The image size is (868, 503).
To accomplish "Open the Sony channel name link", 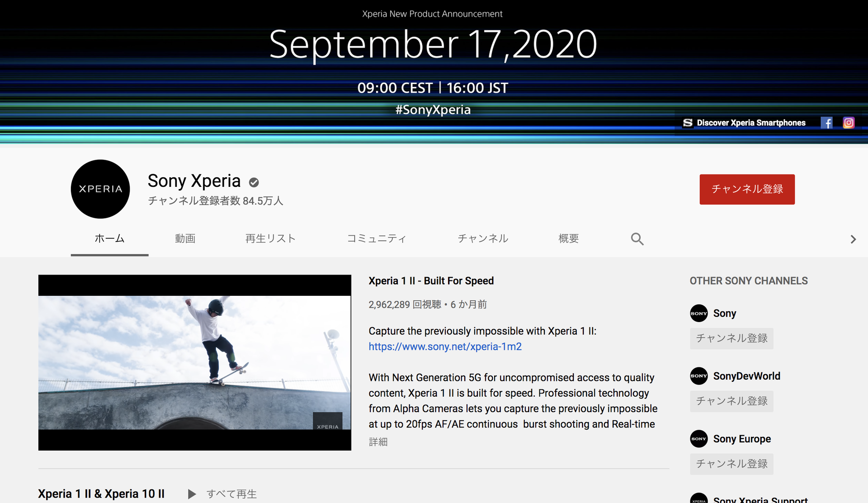I will [724, 313].
